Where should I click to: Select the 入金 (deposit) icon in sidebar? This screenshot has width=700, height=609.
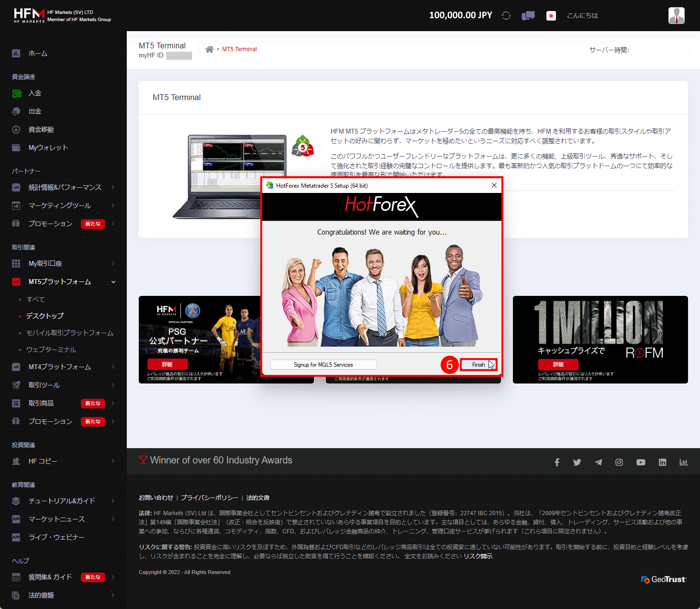click(x=16, y=93)
